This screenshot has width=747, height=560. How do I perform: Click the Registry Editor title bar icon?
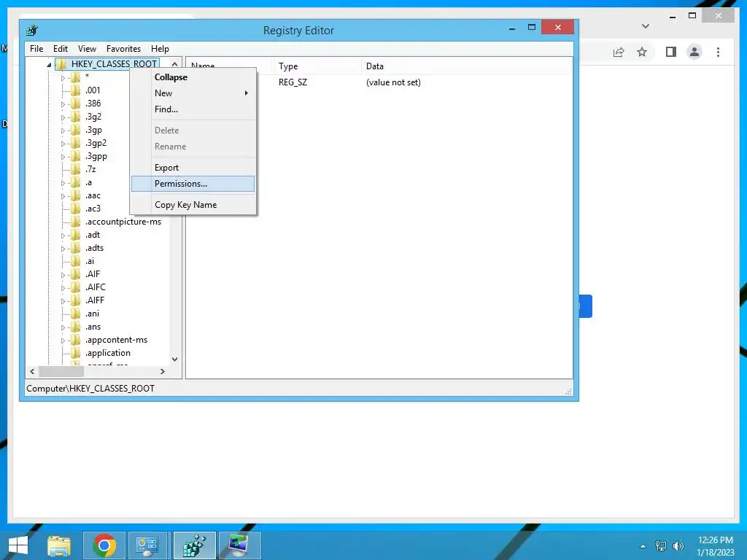(32, 31)
